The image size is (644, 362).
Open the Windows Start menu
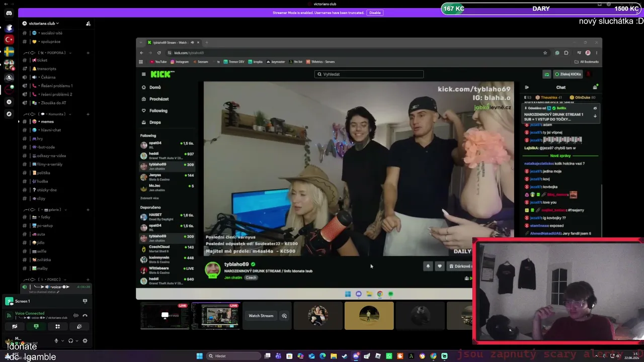[199, 356]
